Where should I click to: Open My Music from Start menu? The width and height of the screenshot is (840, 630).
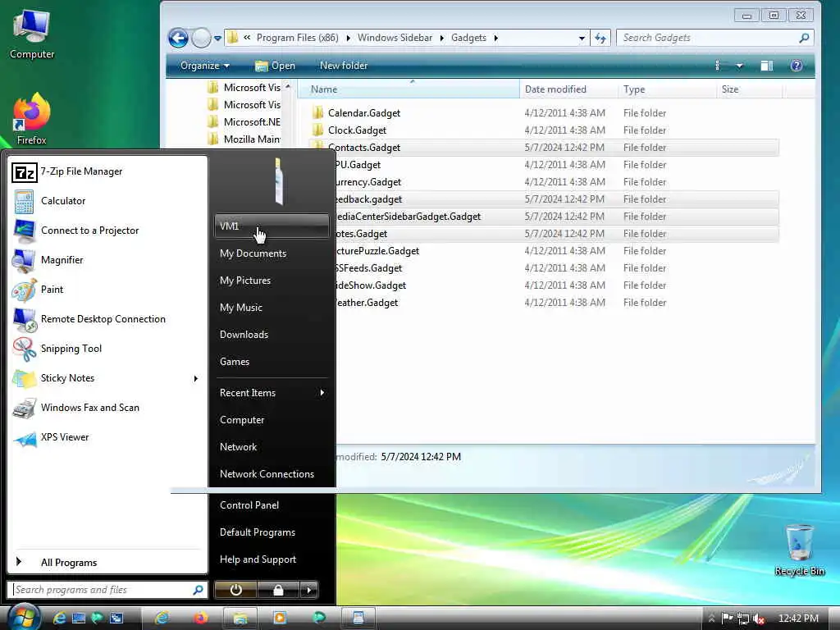(272, 308)
